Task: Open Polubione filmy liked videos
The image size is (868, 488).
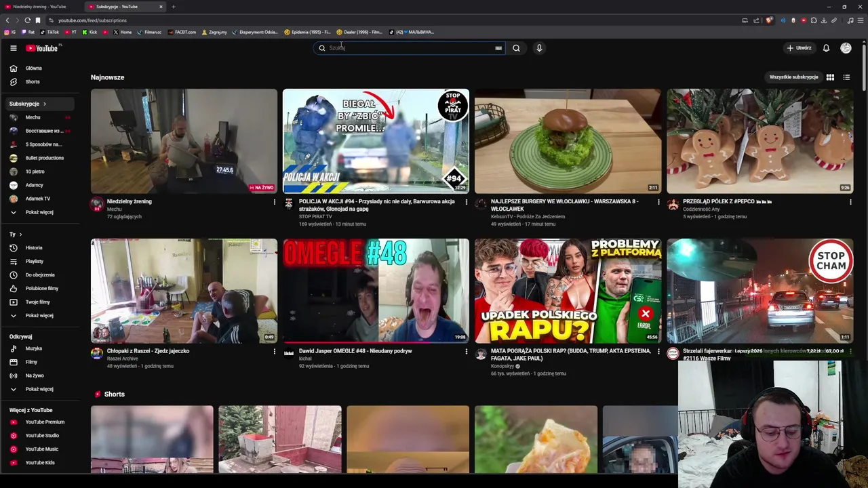Action: pos(41,289)
